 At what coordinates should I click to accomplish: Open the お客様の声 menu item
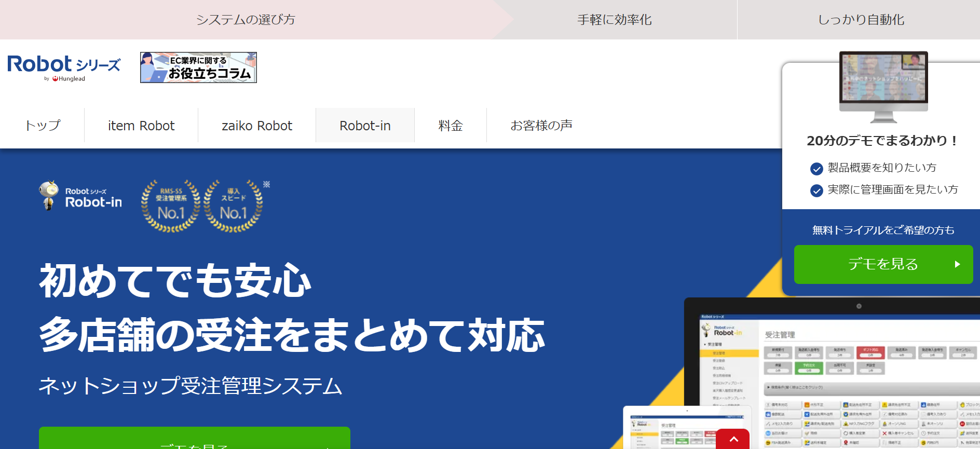click(x=541, y=125)
